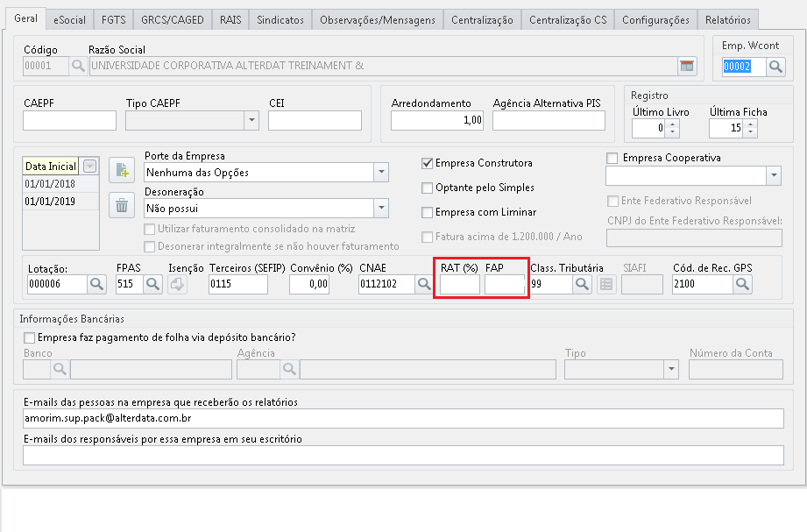Screen dimensions: 807x532
Task: Enable Empresa Cooperativa checkbox
Action: coord(612,158)
